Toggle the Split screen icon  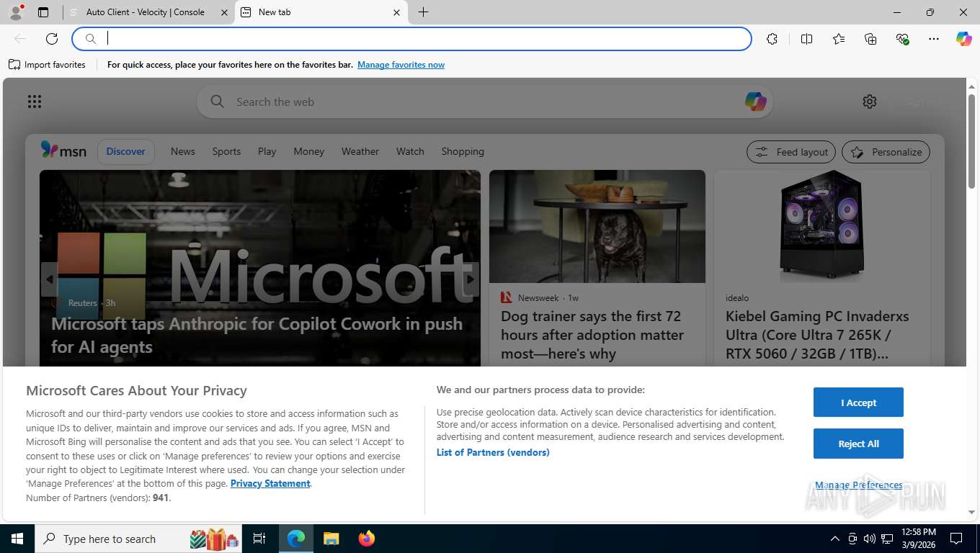point(806,39)
